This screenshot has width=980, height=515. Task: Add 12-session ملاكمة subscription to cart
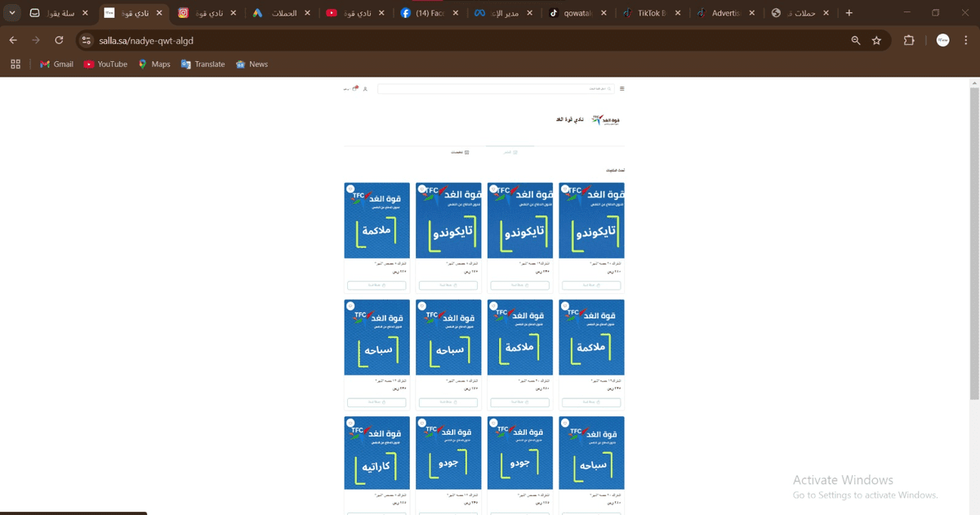point(591,402)
